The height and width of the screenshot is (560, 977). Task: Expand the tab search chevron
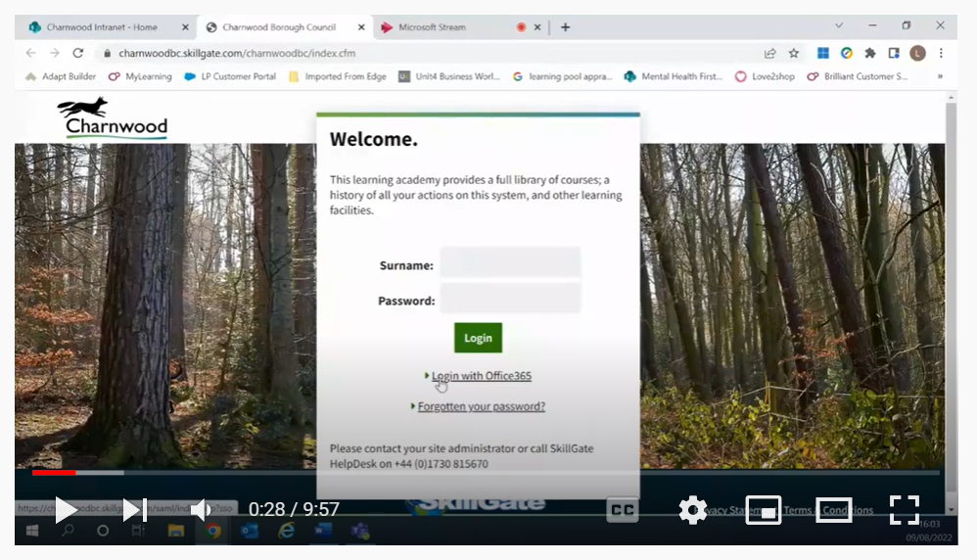click(x=839, y=25)
